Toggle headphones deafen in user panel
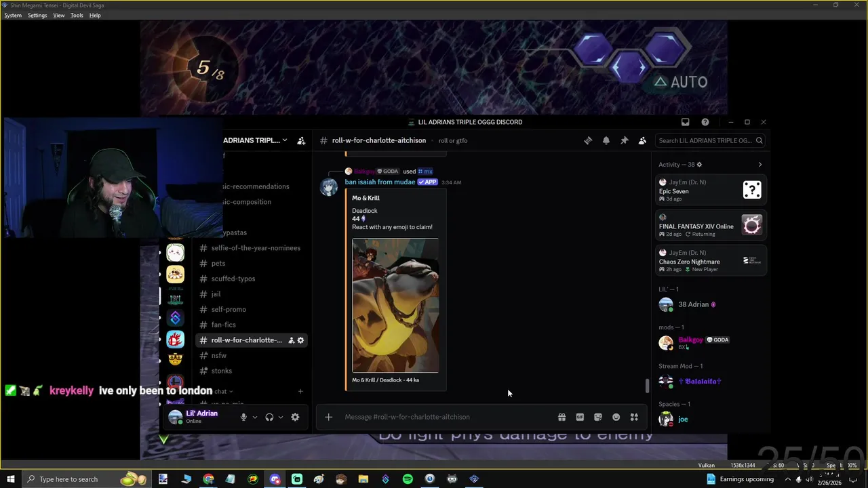This screenshot has width=868, height=488. (x=269, y=417)
